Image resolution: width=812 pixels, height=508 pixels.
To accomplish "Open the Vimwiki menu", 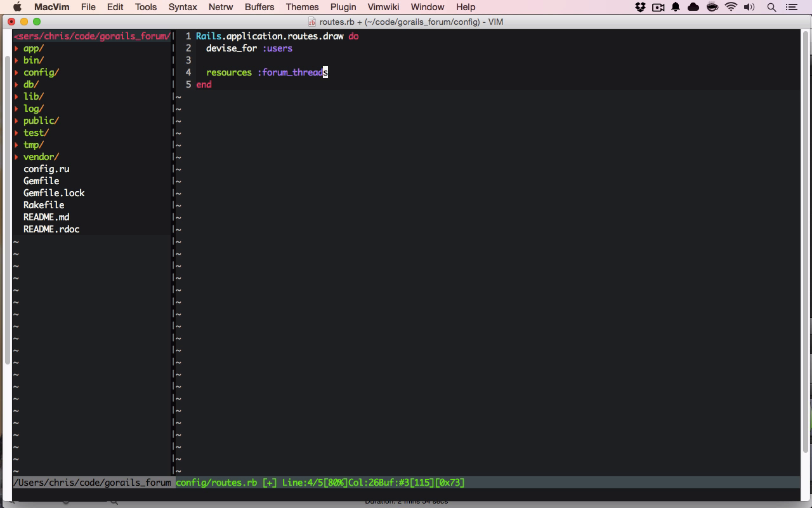I will [x=383, y=7].
